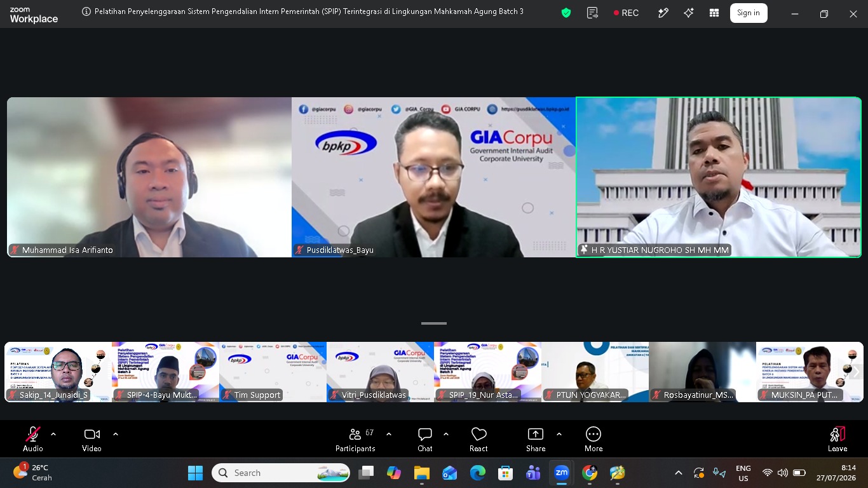Image resolution: width=868 pixels, height=488 pixels.
Task: Open the Participants panel
Action: coord(355,439)
